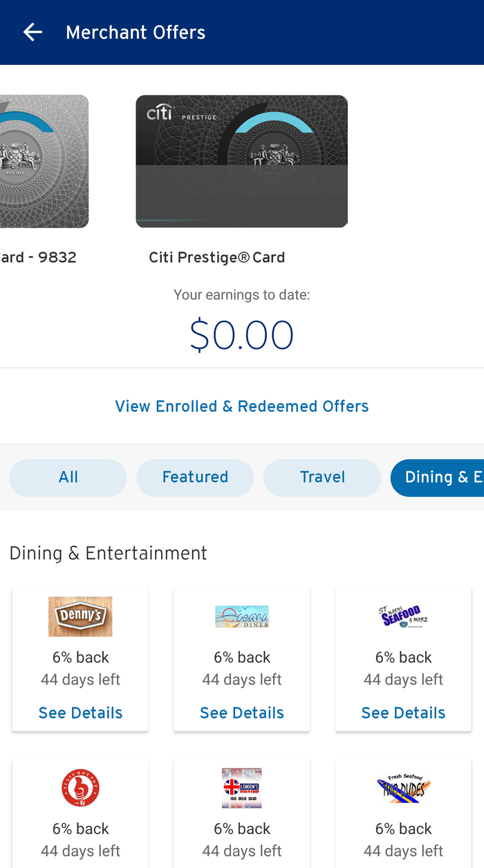Tap the Citi Prestige® Card name label
484x868 pixels.
pyautogui.click(x=217, y=258)
